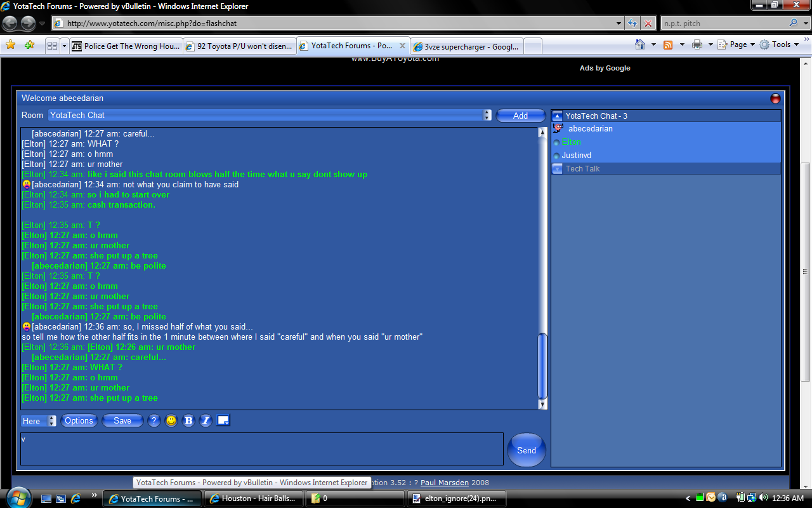Click the Add room button
This screenshot has height=508, width=812.
(521, 116)
